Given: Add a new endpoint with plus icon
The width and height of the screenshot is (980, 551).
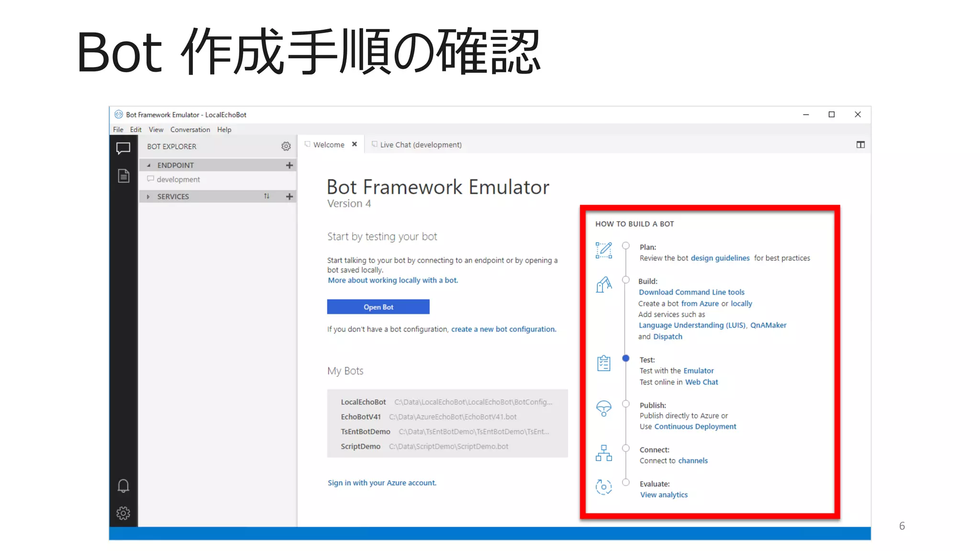Looking at the screenshot, I should [289, 165].
